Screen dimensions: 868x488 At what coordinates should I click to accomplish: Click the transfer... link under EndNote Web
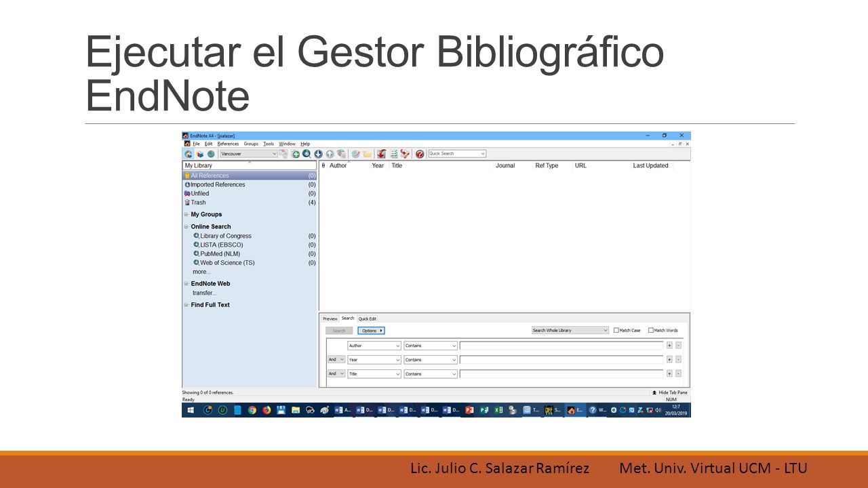[204, 293]
